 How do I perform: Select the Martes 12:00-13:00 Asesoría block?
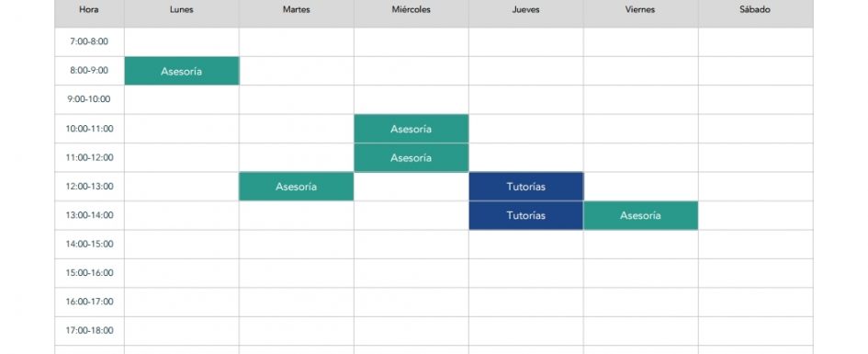(296, 187)
